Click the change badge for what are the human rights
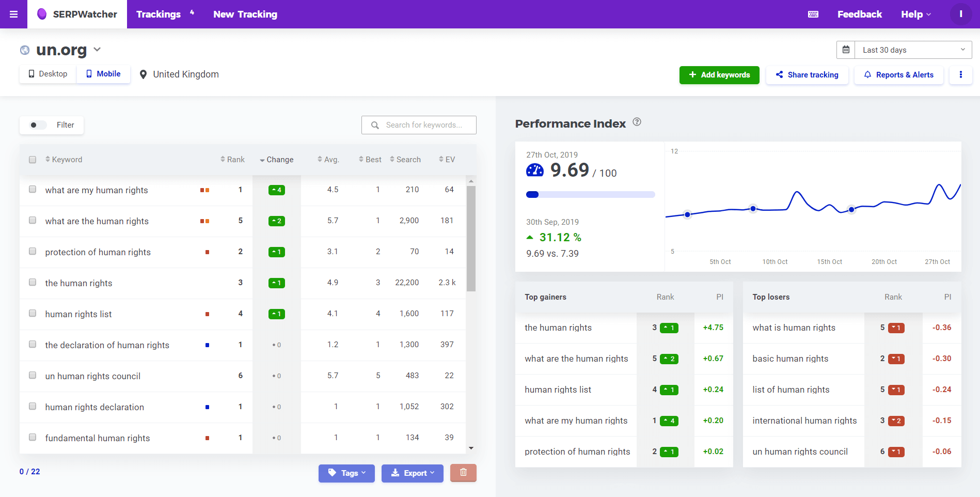 (277, 221)
